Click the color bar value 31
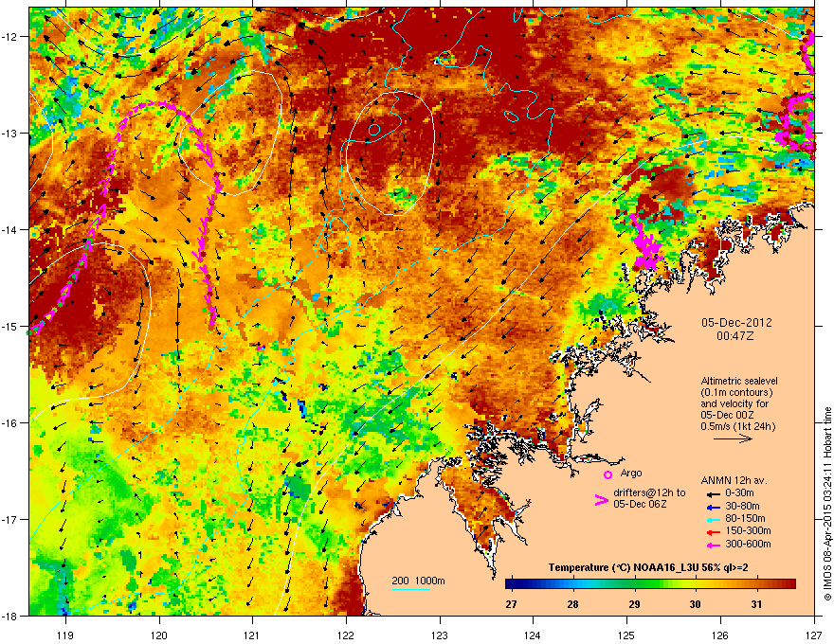The image size is (834, 644). [756, 604]
